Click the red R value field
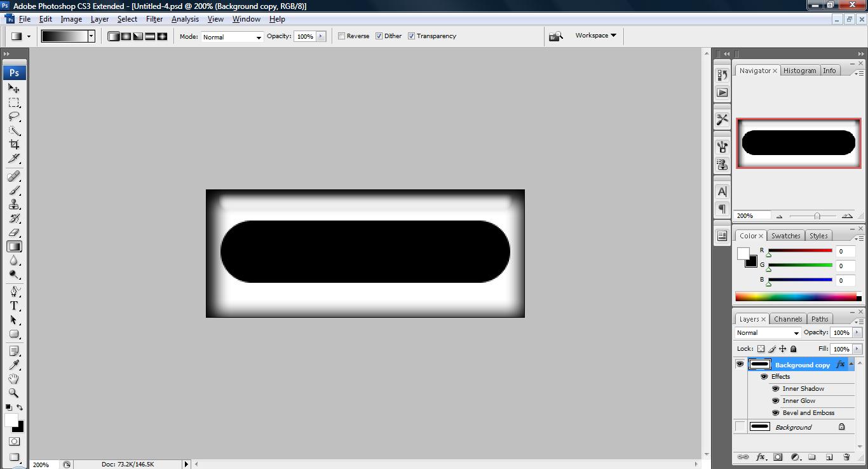Viewport: 868px width, 469px height. point(846,252)
